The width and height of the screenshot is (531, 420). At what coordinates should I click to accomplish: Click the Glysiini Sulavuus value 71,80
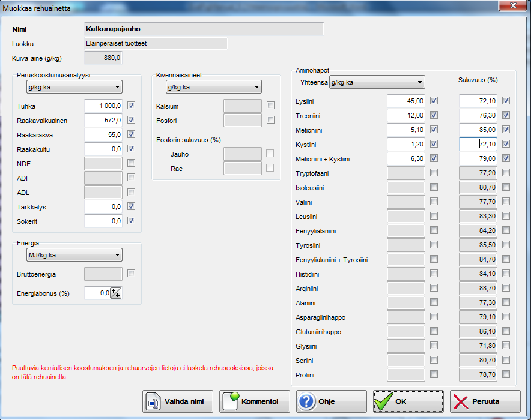(478, 346)
